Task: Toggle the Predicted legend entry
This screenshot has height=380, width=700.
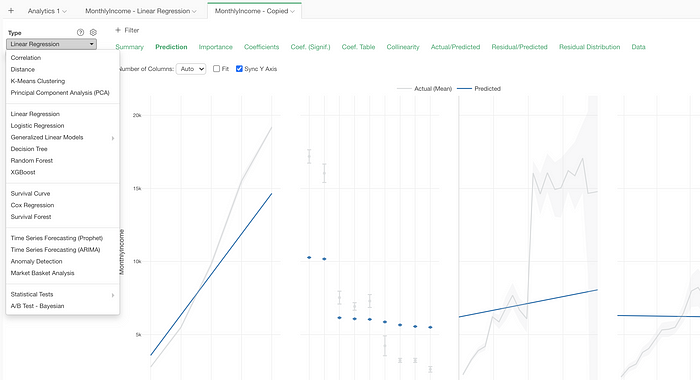Action: [x=479, y=88]
